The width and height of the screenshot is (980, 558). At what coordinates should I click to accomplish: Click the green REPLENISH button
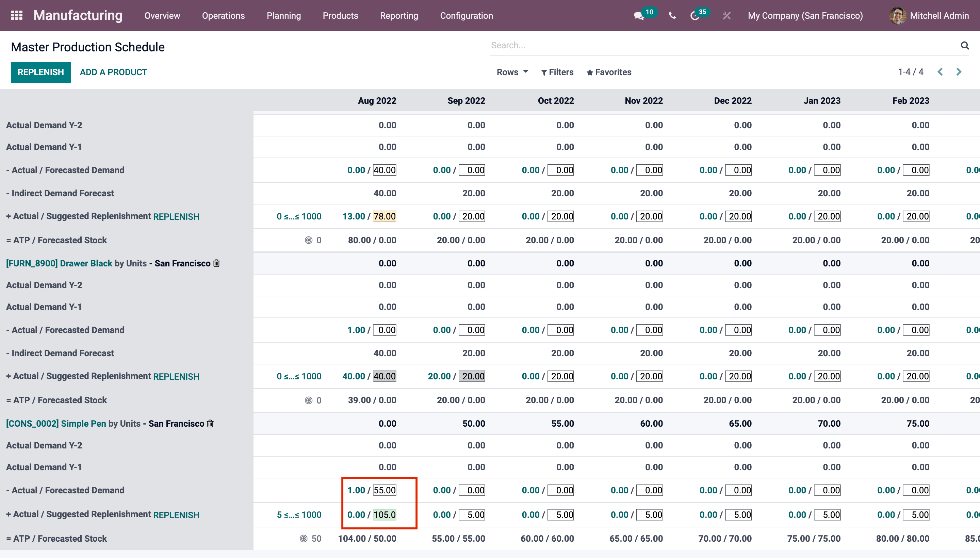pyautogui.click(x=40, y=72)
